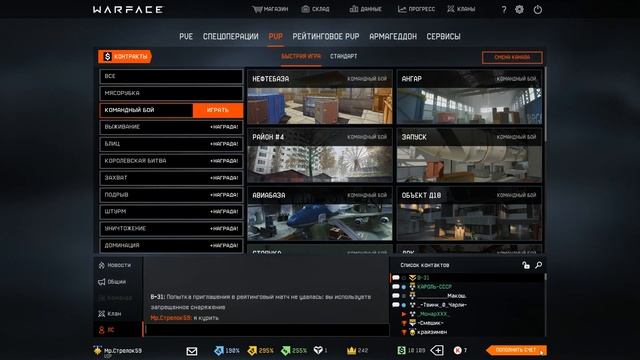Viewport: 640px width, 360px height.
Task: Click the green 255% booster icon
Action: click(x=285, y=350)
